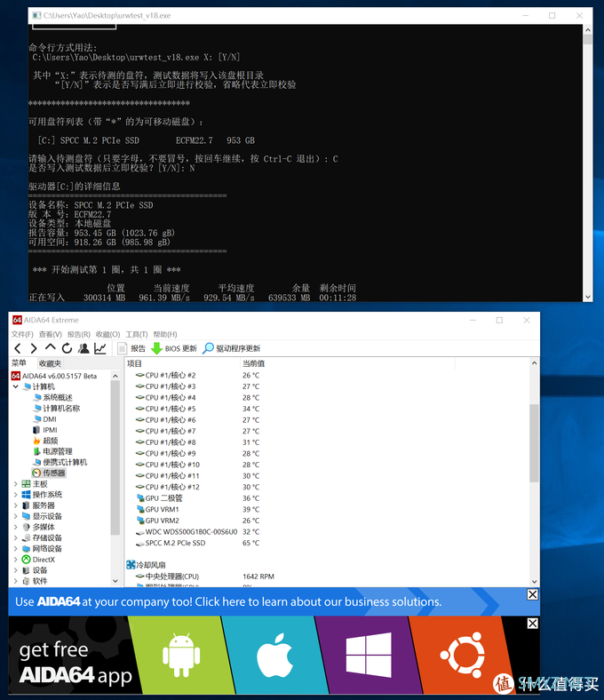
Task: Select the GPU VRM1 row
Action: click(327, 509)
